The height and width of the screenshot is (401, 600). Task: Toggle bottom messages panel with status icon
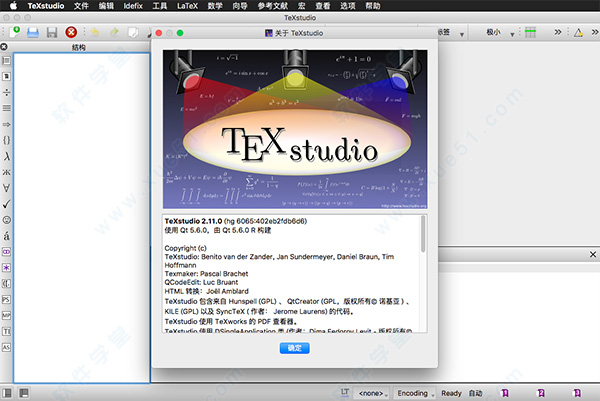(24, 393)
